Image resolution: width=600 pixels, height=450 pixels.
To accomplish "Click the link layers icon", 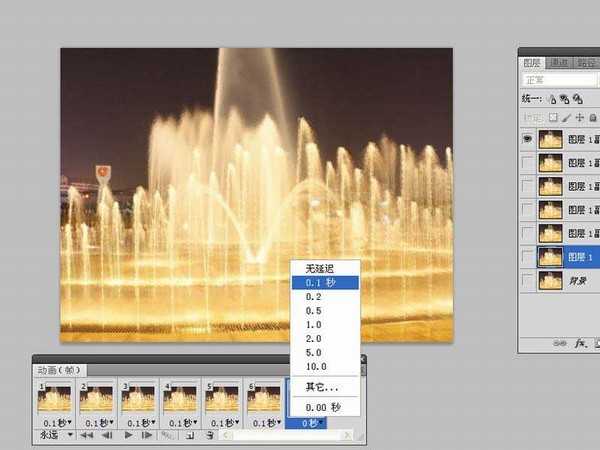I will coord(558,343).
